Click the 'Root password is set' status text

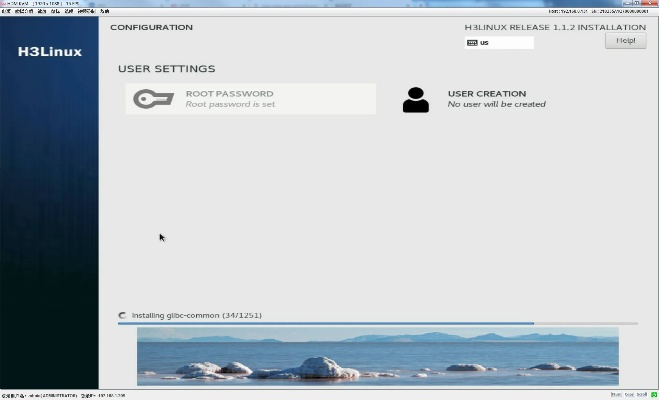230,104
